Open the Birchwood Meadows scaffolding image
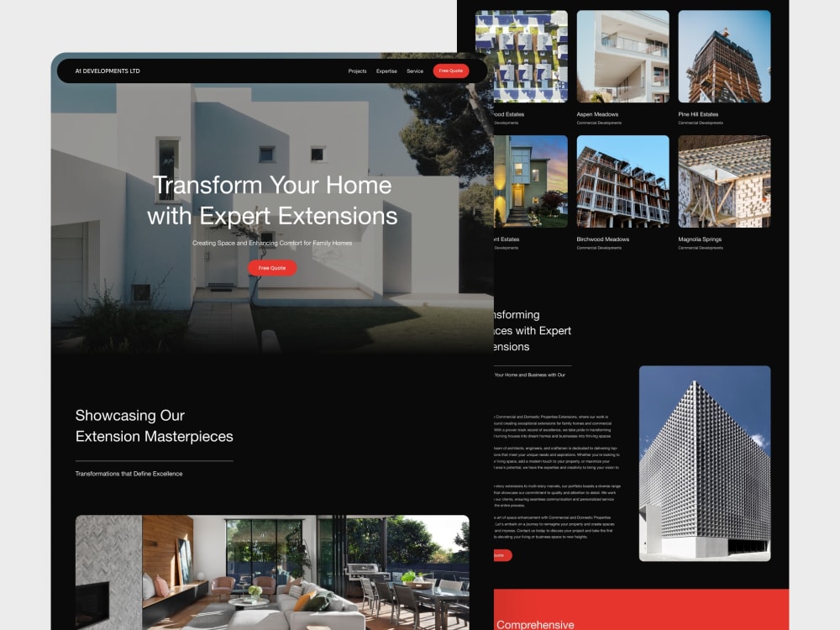840x630 pixels. [x=622, y=181]
